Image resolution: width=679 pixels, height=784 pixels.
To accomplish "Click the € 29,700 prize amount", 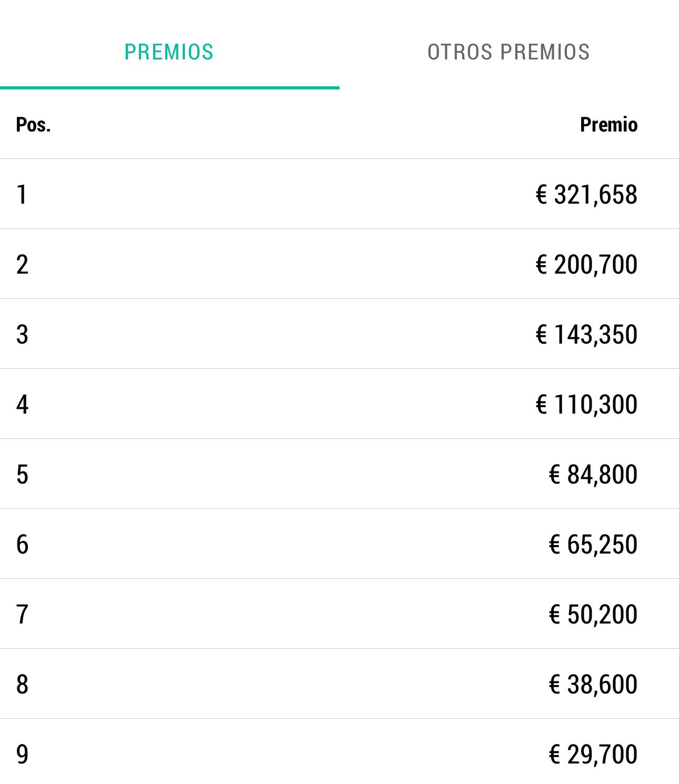I will pyautogui.click(x=593, y=754).
